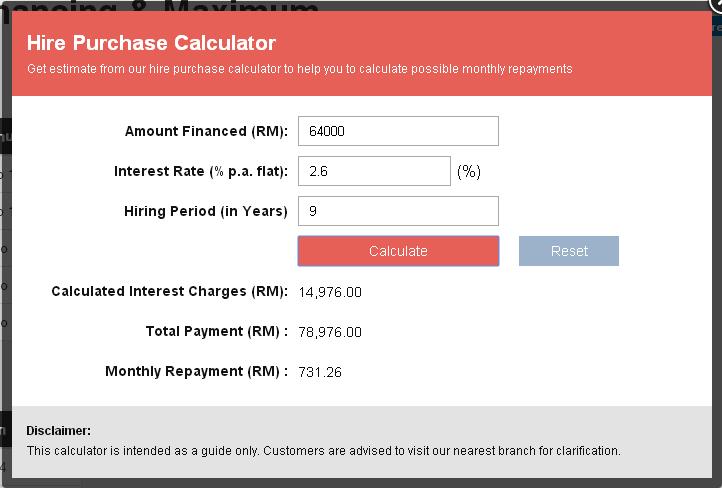Select the Hiring Period input field

pos(398,211)
